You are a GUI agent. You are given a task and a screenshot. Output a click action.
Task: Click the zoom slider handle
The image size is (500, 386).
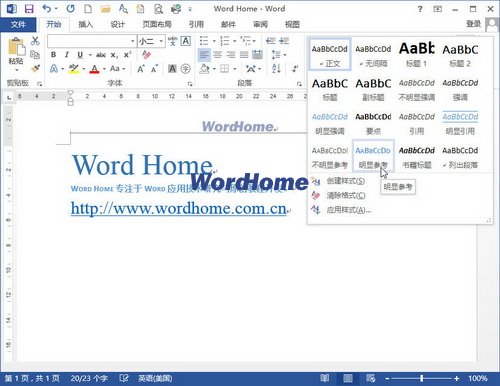click(x=422, y=378)
